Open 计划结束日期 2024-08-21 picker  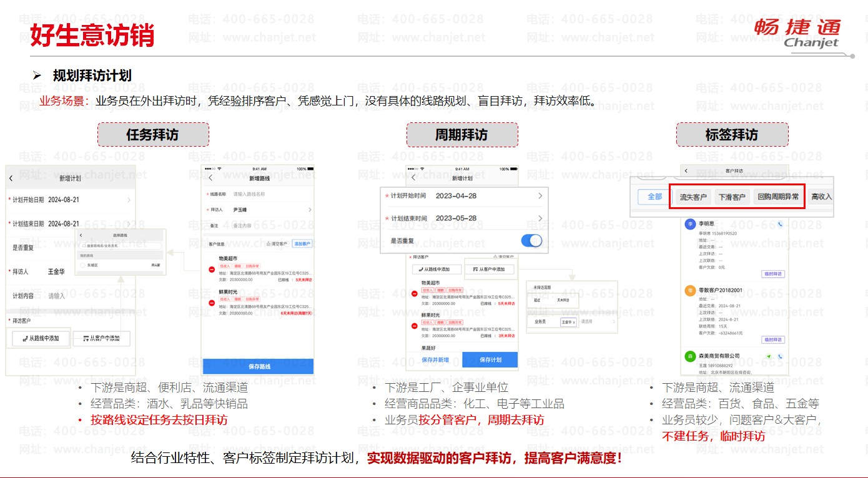click(x=71, y=223)
